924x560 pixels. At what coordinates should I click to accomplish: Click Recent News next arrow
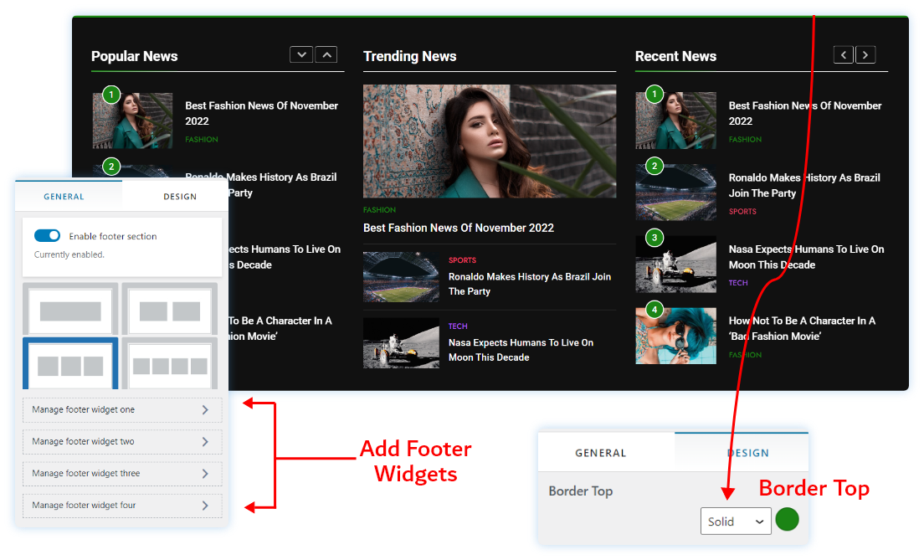tap(865, 55)
